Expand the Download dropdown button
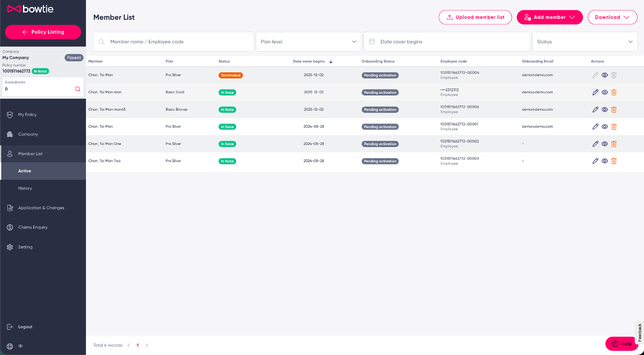The width and height of the screenshot is (644, 355). click(x=612, y=17)
